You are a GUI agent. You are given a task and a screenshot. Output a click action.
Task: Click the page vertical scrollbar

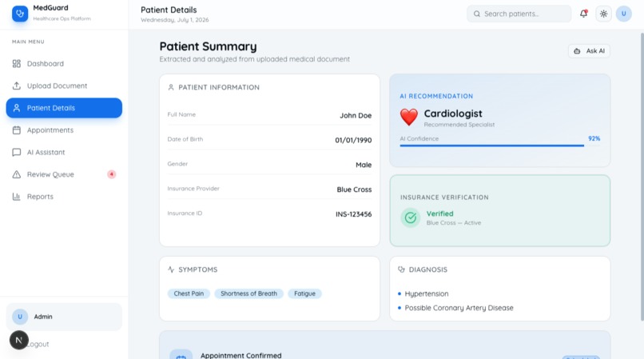click(x=642, y=177)
